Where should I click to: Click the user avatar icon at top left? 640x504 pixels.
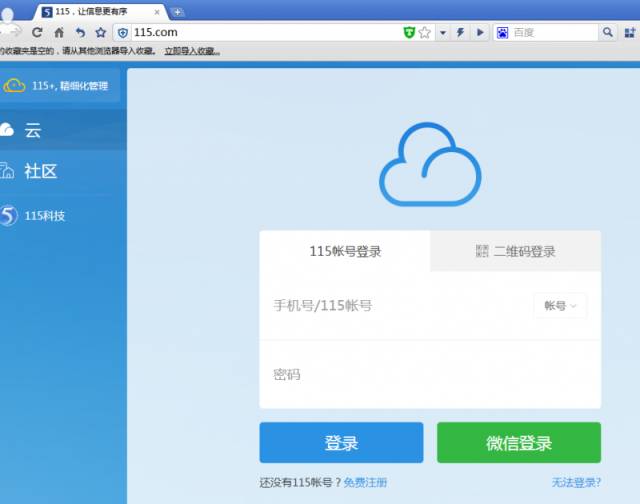tap(8, 22)
